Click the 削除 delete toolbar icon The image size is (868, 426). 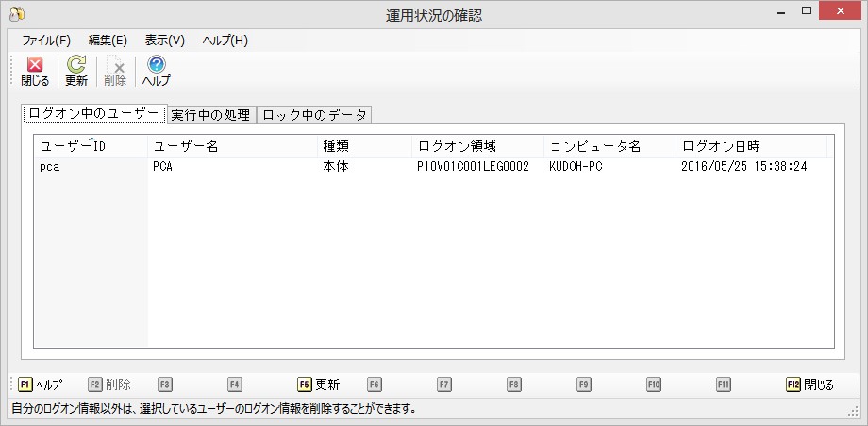coord(115,66)
